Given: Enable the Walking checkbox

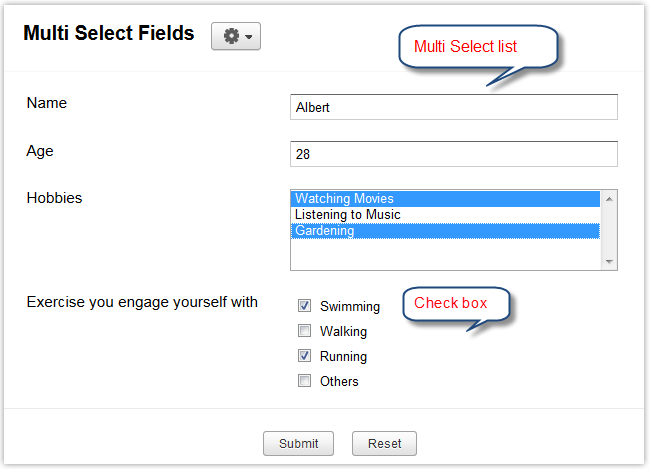Looking at the screenshot, I should tap(304, 331).
